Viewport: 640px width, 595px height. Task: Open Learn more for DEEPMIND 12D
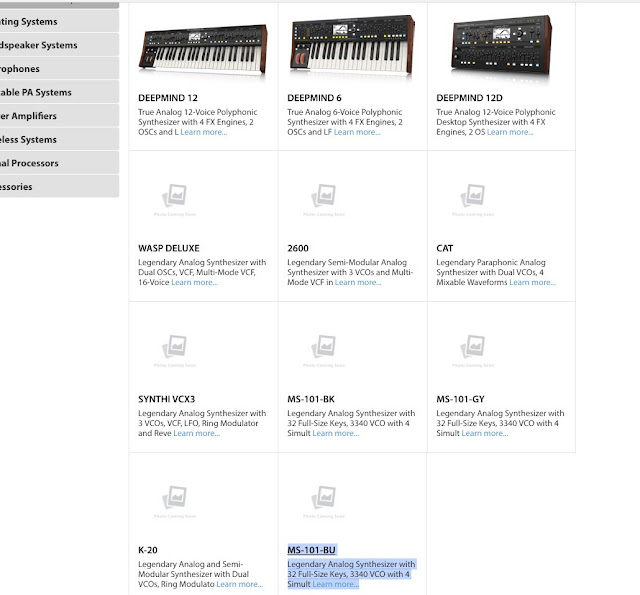click(510, 132)
